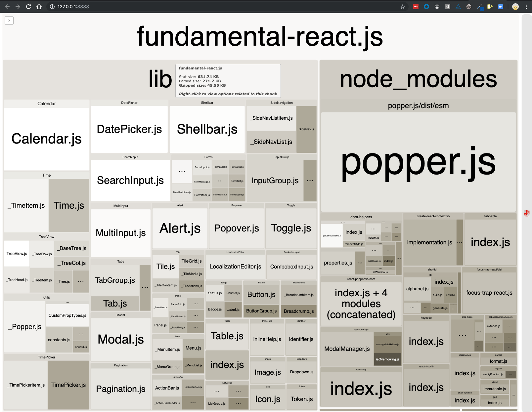The height and width of the screenshot is (412, 532).
Task: Go back using the browser back arrow
Action: [x=7, y=7]
